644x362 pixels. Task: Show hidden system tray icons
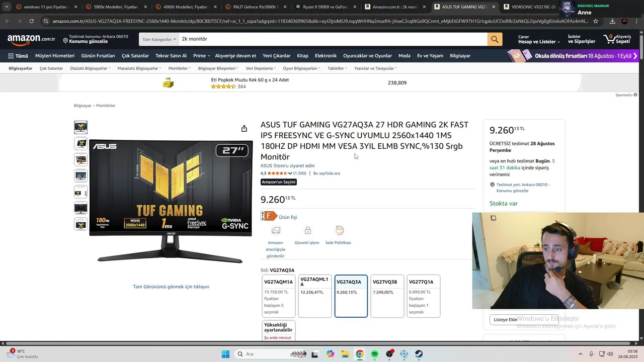click(x=580, y=354)
